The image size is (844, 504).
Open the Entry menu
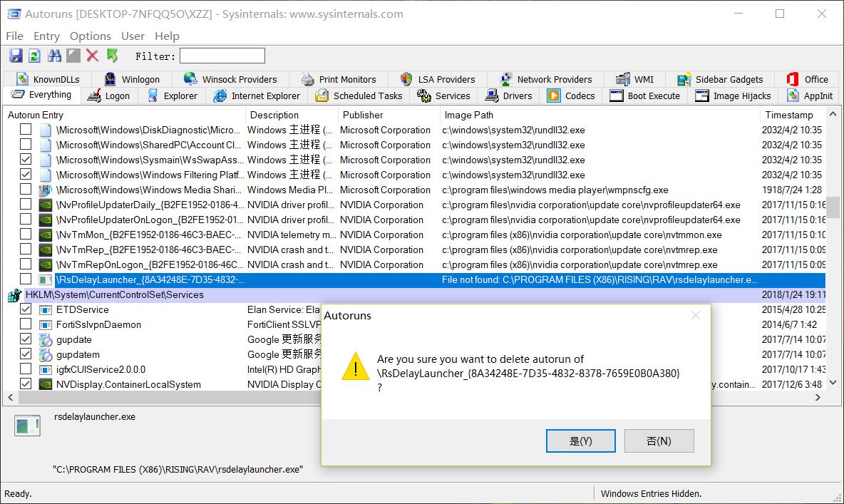[x=47, y=36]
